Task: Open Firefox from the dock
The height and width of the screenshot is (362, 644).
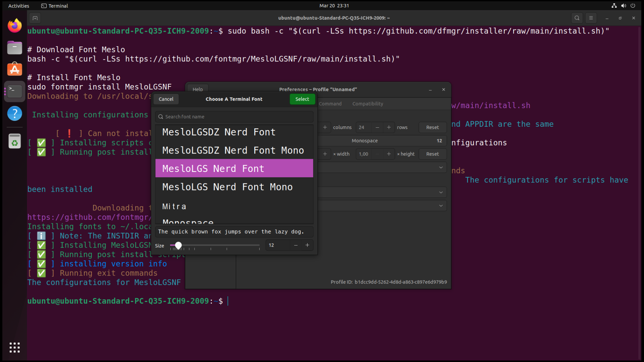Action: coord(14,26)
